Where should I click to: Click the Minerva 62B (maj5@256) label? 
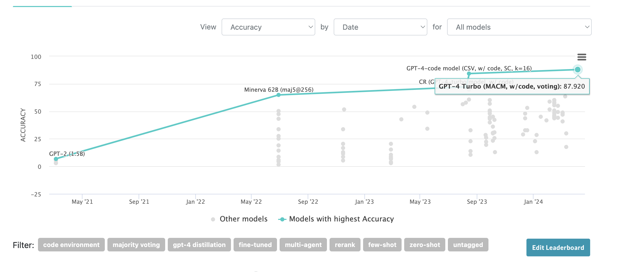pyautogui.click(x=279, y=90)
